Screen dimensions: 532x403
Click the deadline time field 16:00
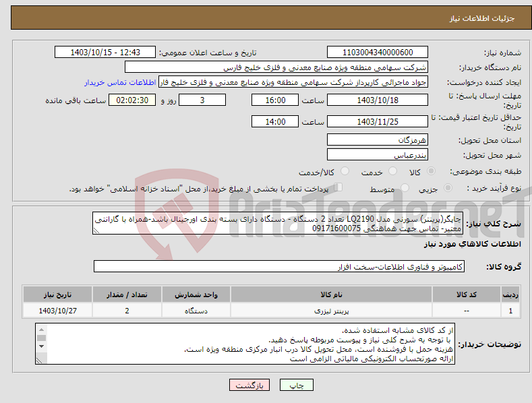tap(275, 100)
